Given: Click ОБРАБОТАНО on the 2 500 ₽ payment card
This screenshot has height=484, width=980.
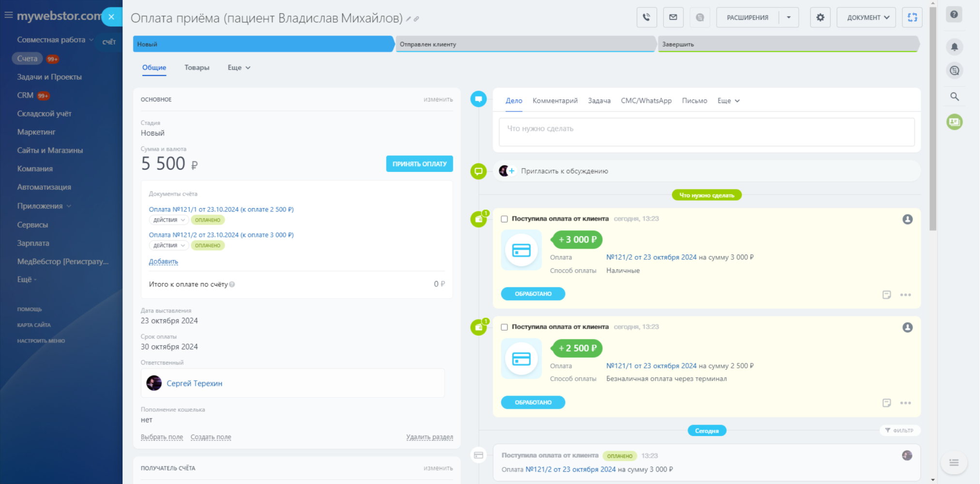Looking at the screenshot, I should 533,402.
